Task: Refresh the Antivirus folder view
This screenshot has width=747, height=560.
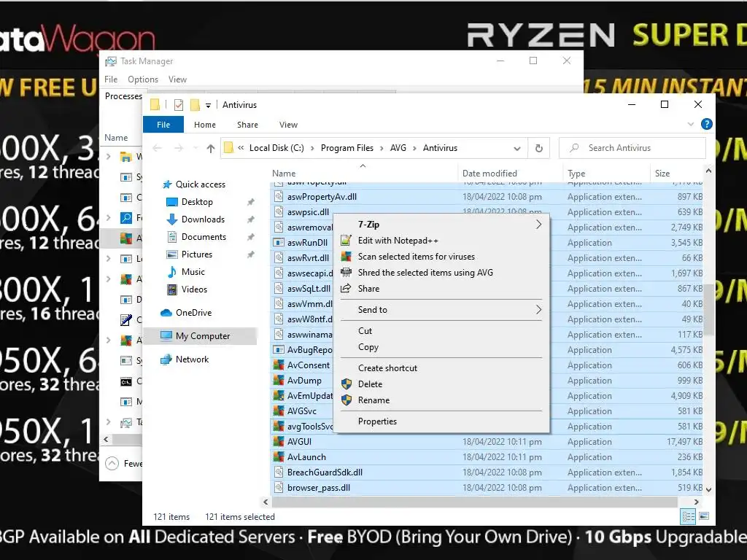Action: click(539, 148)
